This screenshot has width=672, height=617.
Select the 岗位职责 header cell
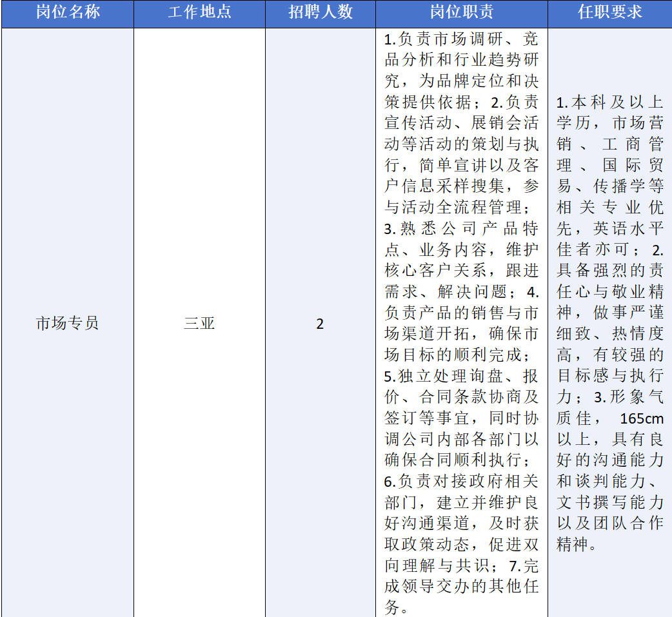pos(461,13)
